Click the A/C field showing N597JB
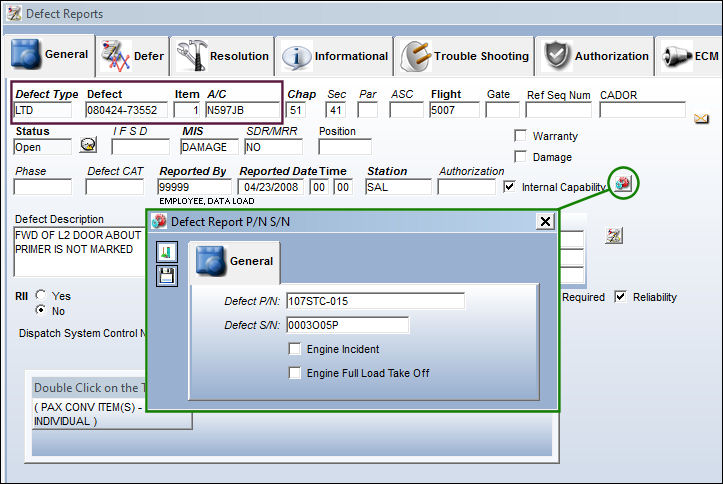The image size is (723, 484). coord(243,110)
